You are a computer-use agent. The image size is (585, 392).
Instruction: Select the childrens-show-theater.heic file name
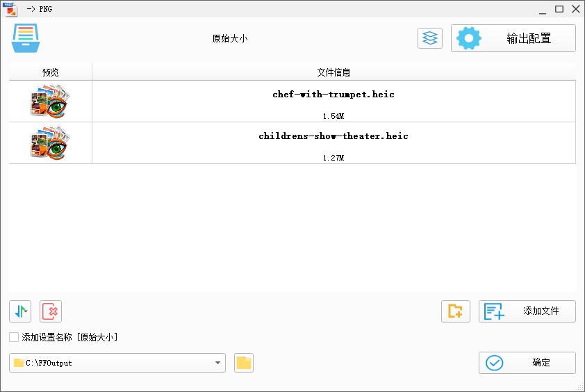click(x=333, y=136)
